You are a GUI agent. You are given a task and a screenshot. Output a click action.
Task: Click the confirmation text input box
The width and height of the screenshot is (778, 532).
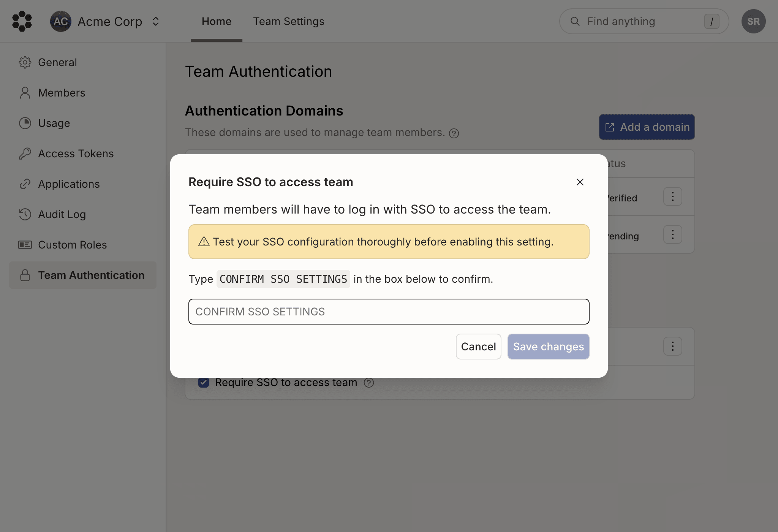(389, 312)
